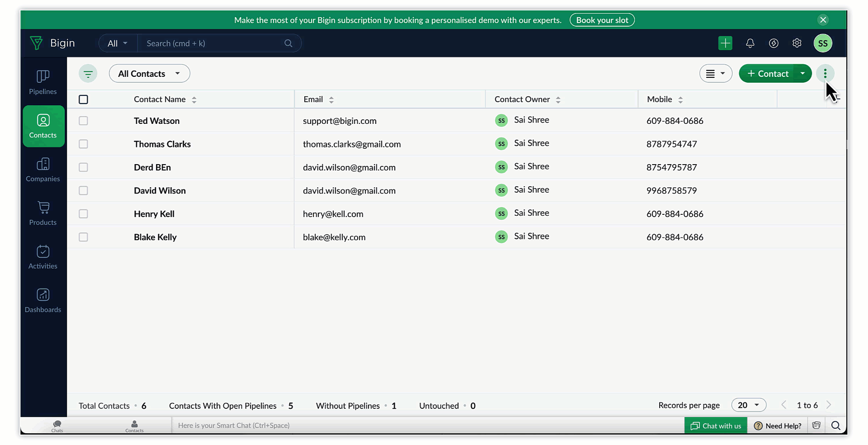Open the Activities module

click(x=43, y=257)
